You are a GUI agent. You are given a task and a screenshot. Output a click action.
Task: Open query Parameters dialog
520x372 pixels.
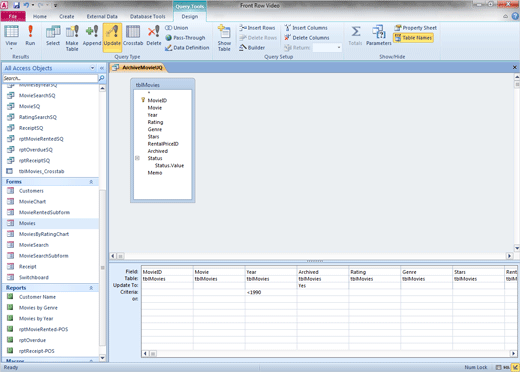click(379, 36)
